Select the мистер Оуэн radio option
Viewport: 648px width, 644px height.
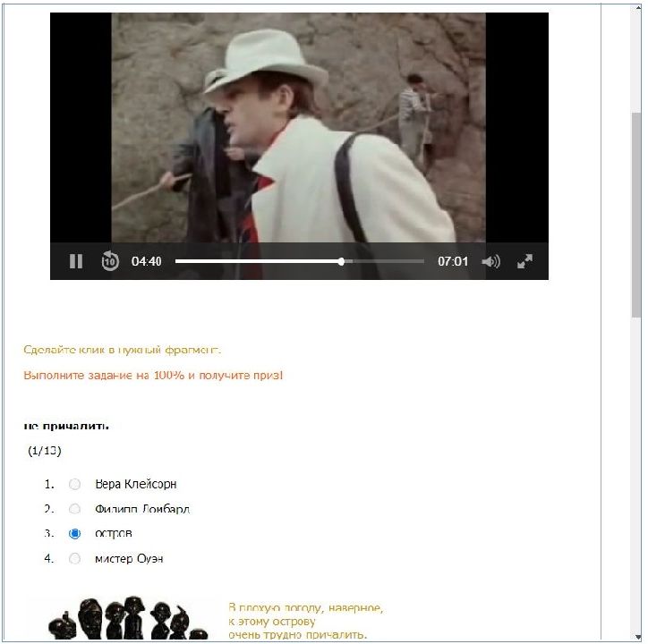click(74, 558)
